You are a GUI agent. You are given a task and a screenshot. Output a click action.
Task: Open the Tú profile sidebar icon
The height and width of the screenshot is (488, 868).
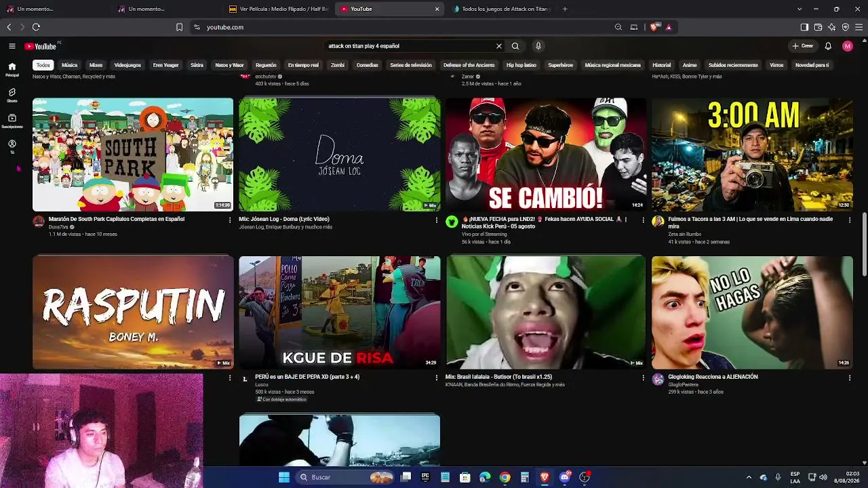coord(12,146)
